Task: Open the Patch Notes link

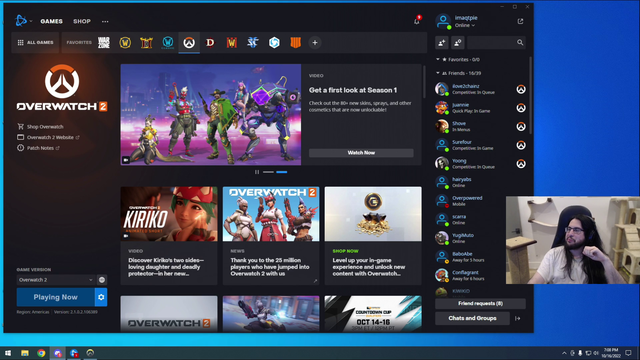Action: [40, 148]
